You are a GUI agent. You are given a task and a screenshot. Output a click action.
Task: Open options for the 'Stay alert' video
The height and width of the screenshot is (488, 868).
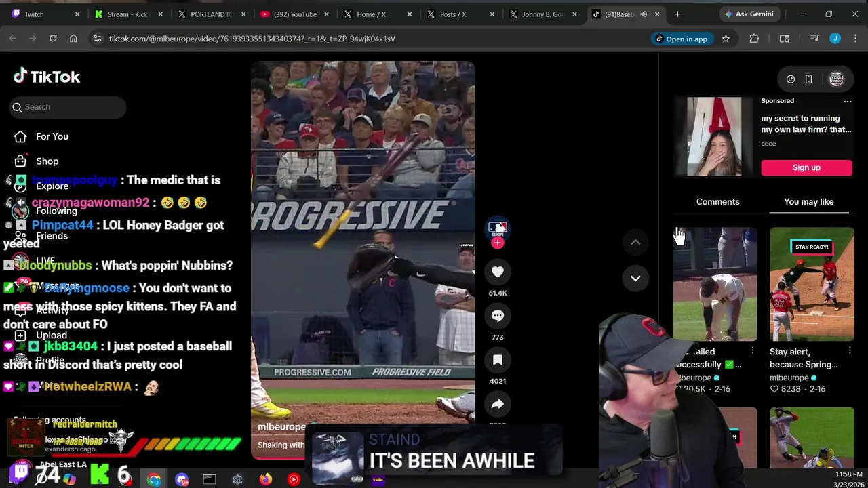[x=850, y=351]
